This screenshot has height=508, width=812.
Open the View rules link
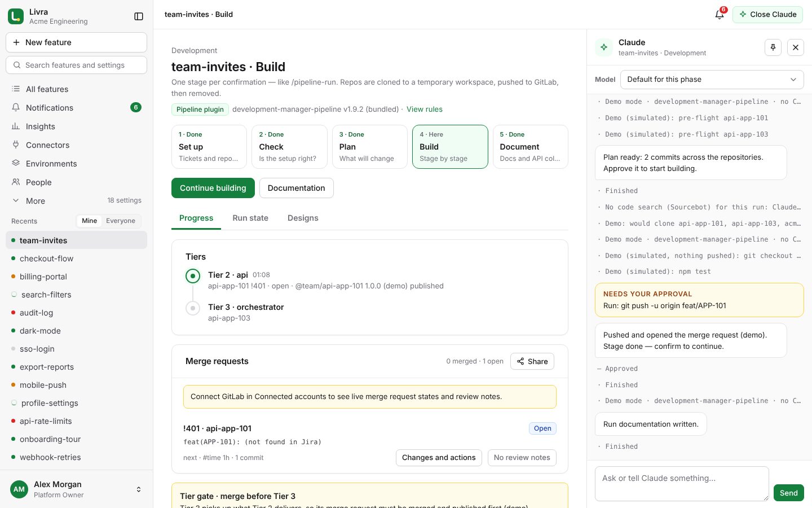coord(425,110)
